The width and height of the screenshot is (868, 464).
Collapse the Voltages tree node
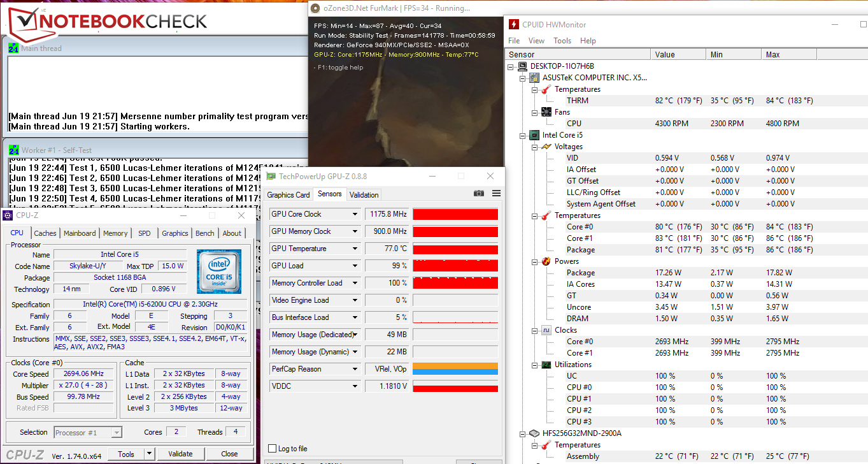pos(536,147)
